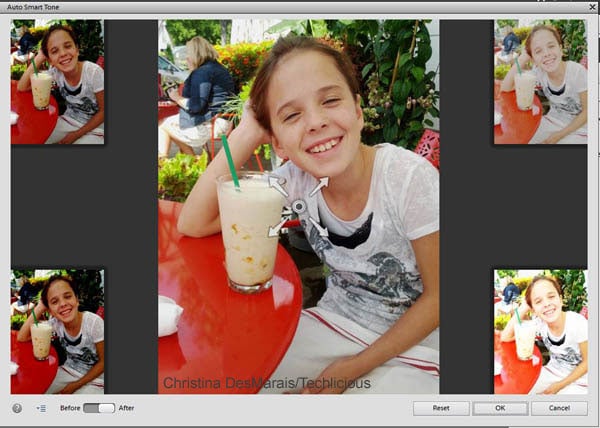Click the Cancel button
600x428 pixels.
click(x=559, y=408)
